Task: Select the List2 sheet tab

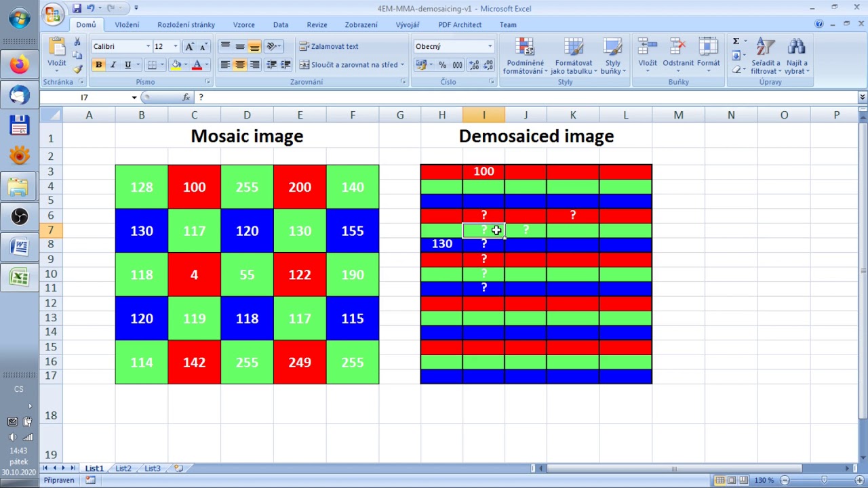Action: [x=123, y=468]
